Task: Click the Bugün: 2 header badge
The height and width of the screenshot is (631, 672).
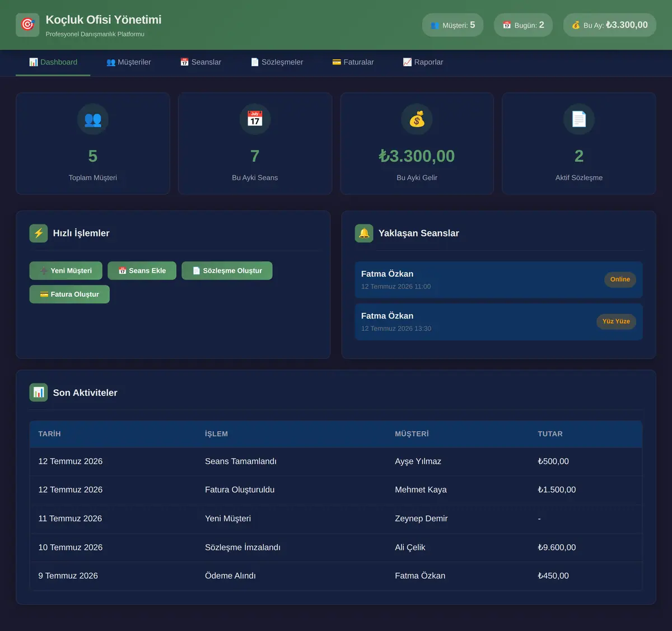Action: [x=523, y=25]
